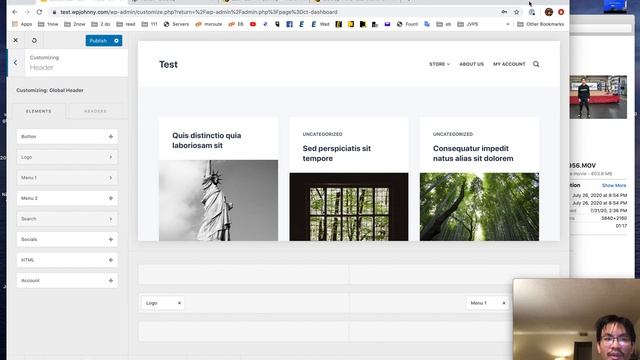The height and width of the screenshot is (360, 640).
Task: Switch to the ELEMENTS tab
Action: [x=39, y=111]
